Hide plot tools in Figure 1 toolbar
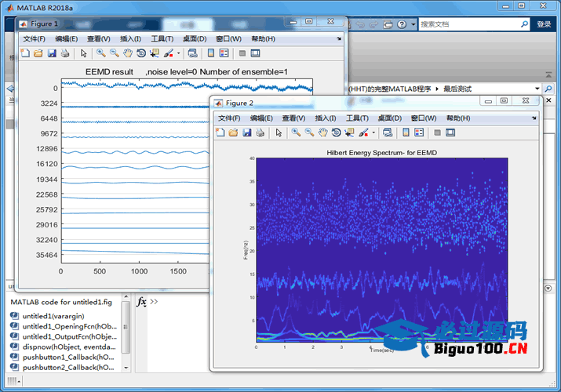Image resolution: width=561 pixels, height=392 pixels. pyautogui.click(x=242, y=53)
